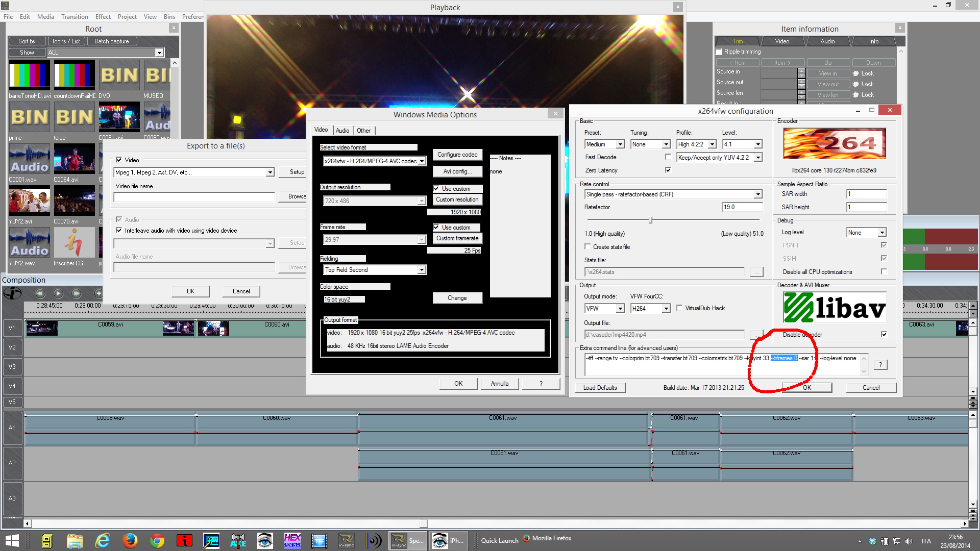Click the help question mark beside command line

click(880, 364)
